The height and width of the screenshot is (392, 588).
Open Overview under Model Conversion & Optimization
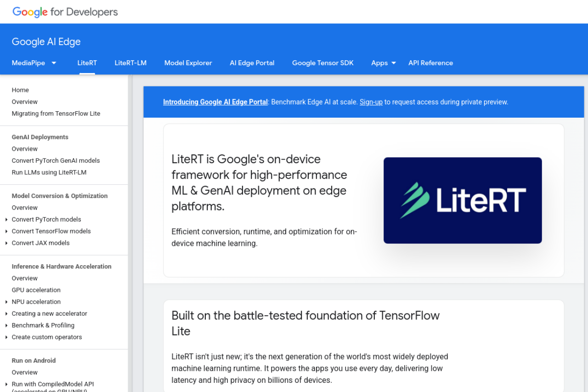[x=25, y=208]
